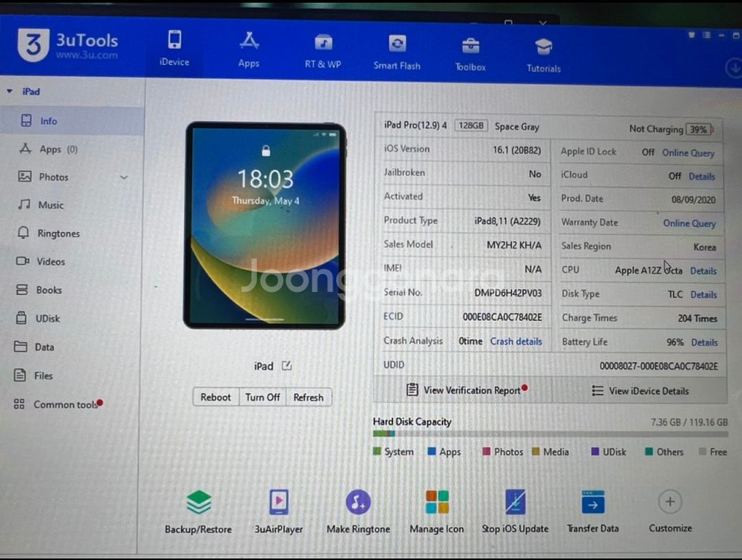Open Make Ringtone tool
742x560 pixels.
coord(358,511)
